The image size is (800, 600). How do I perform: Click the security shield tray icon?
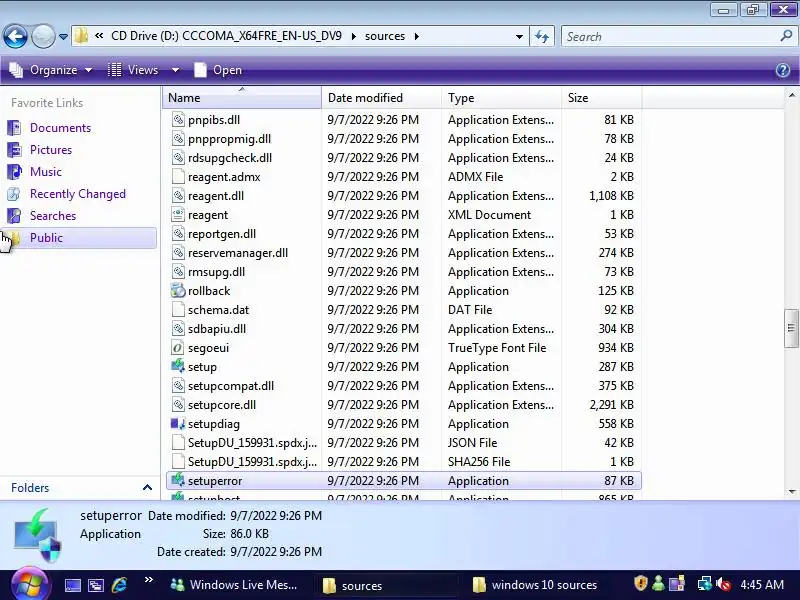click(640, 583)
